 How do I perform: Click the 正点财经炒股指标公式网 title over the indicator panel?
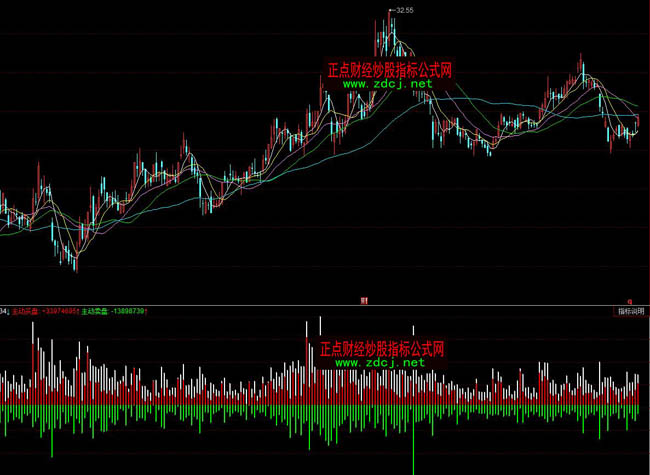point(381,349)
